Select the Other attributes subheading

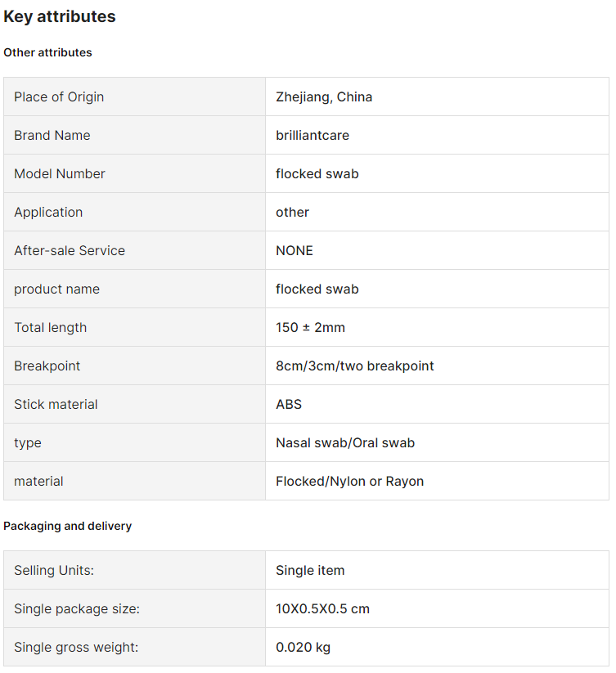[47, 52]
